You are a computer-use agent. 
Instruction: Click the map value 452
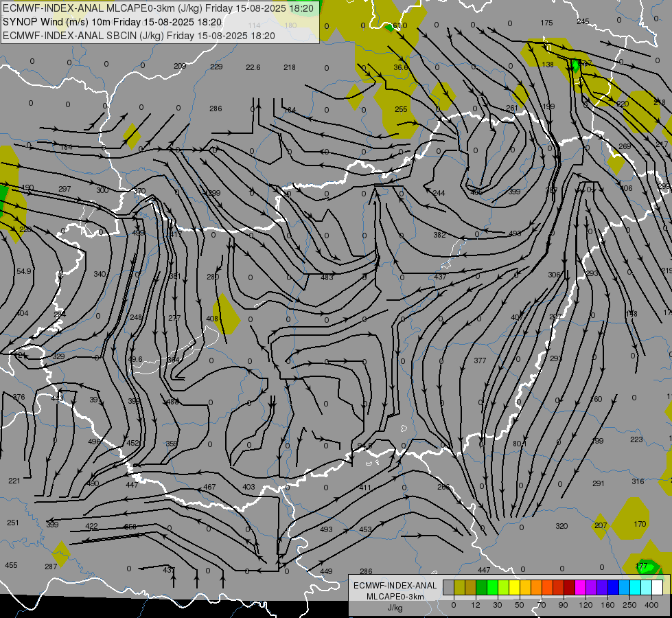coord(133,443)
